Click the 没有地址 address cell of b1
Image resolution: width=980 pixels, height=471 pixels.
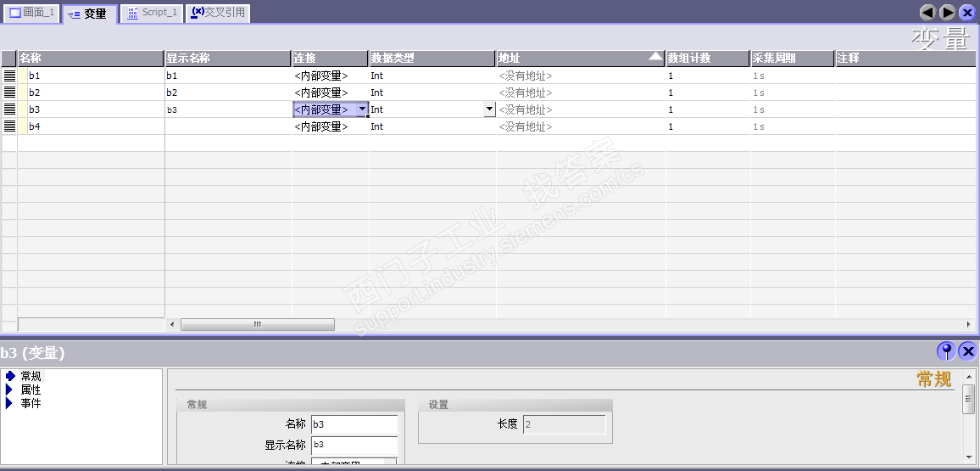581,76
